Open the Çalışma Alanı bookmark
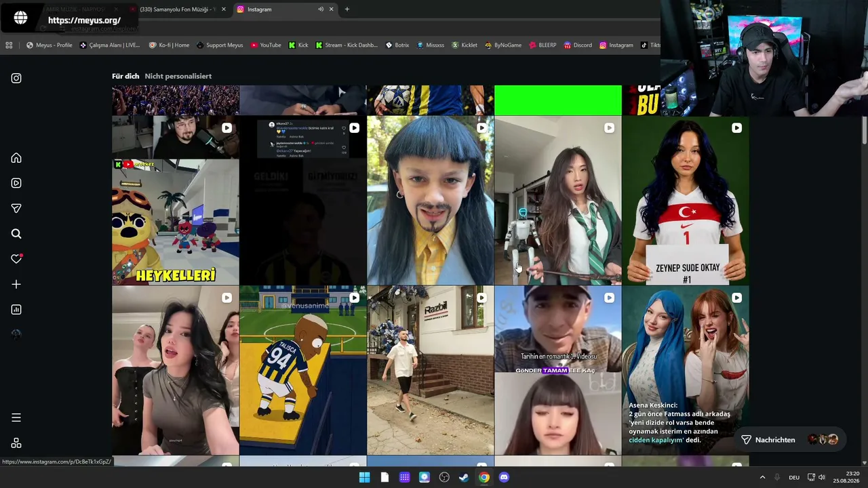This screenshot has height=488, width=868. (110, 45)
